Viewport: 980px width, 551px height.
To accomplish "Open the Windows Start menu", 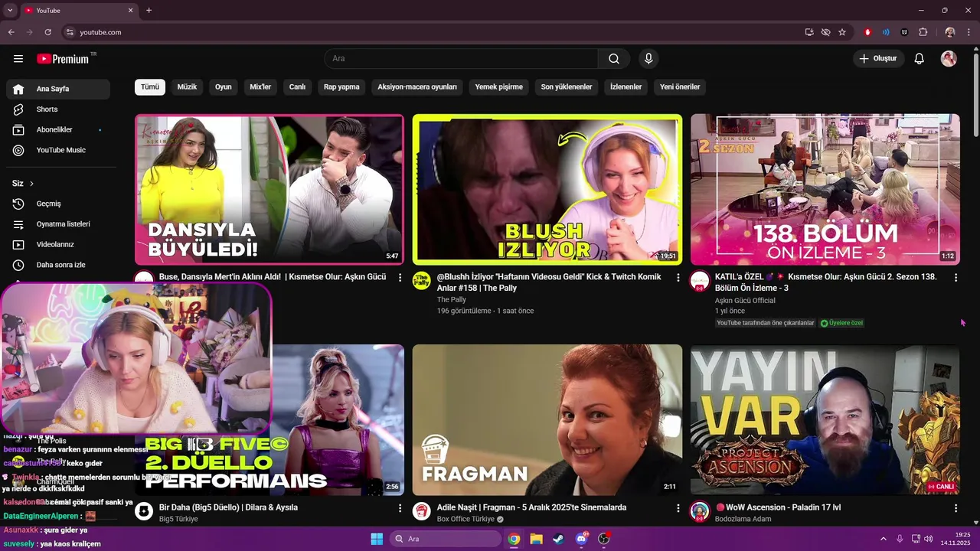I will [x=377, y=539].
